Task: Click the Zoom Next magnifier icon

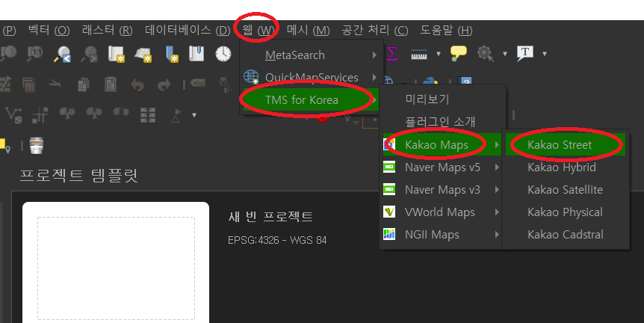Action: pyautogui.click(x=89, y=54)
